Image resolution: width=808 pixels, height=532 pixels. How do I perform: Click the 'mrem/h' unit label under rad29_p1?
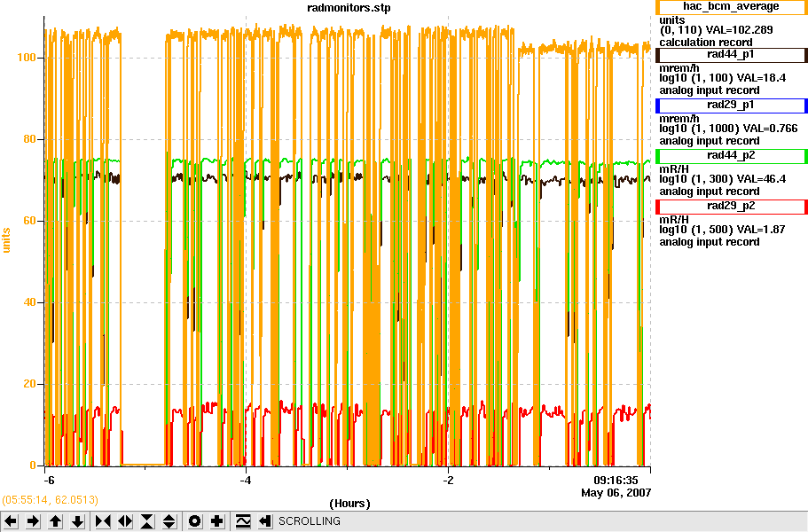coord(679,119)
